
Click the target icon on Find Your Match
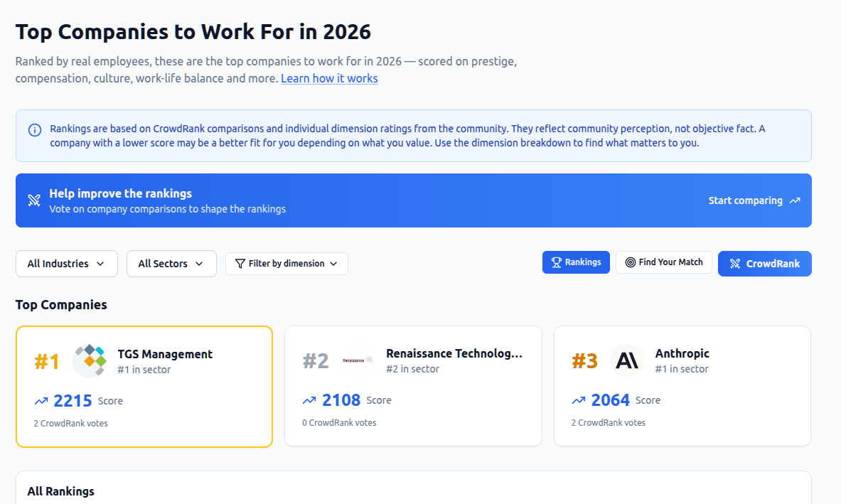[630, 262]
